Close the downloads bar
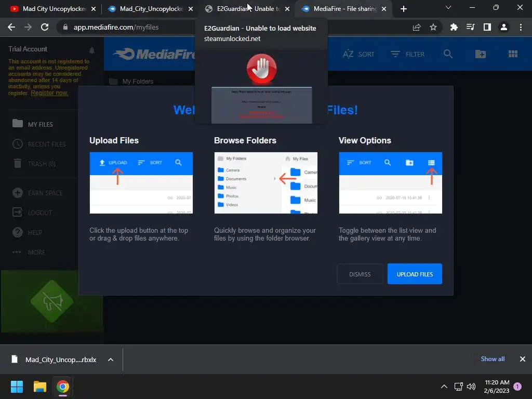 point(523,359)
